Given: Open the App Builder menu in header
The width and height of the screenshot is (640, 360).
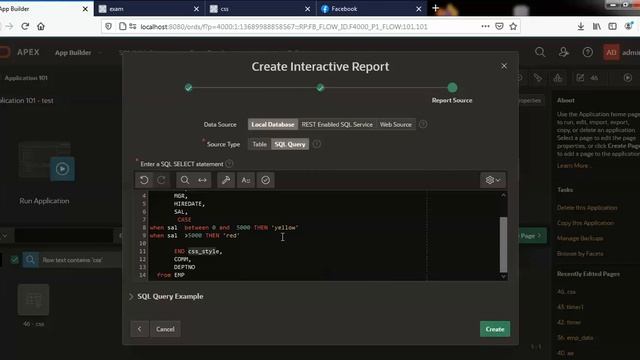Looking at the screenshot, I should (x=78, y=52).
